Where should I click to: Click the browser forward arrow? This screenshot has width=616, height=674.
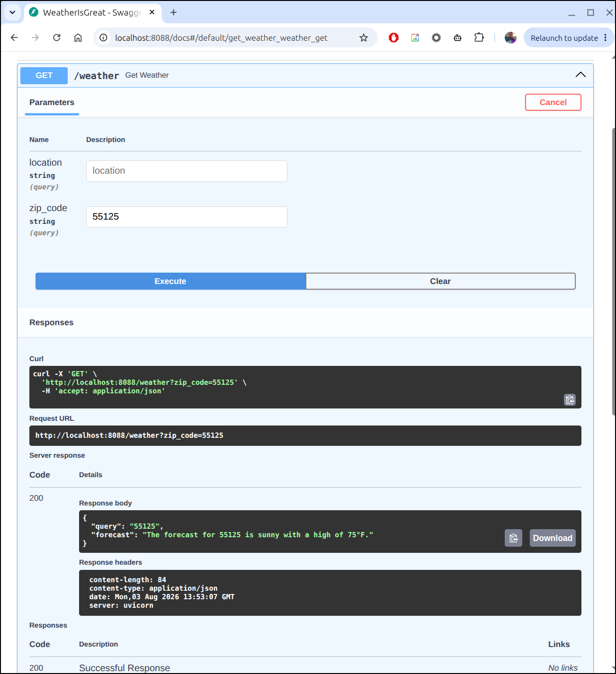pyautogui.click(x=36, y=37)
